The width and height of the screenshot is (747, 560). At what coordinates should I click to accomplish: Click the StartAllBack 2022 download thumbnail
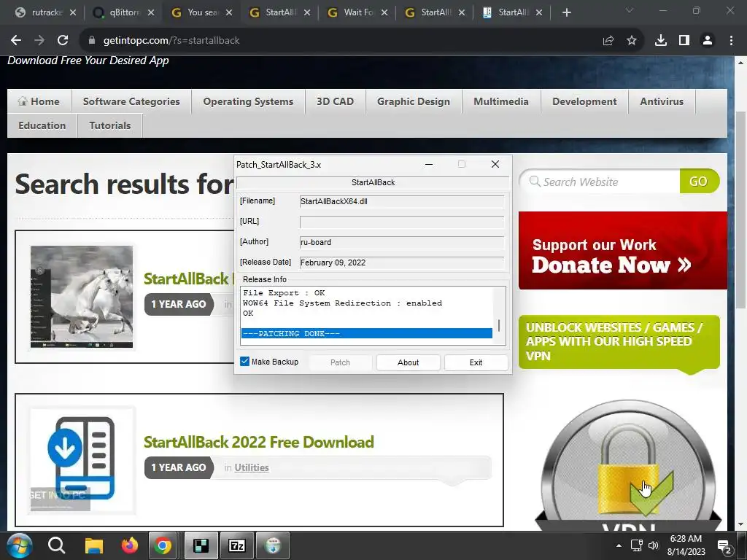tap(82, 460)
